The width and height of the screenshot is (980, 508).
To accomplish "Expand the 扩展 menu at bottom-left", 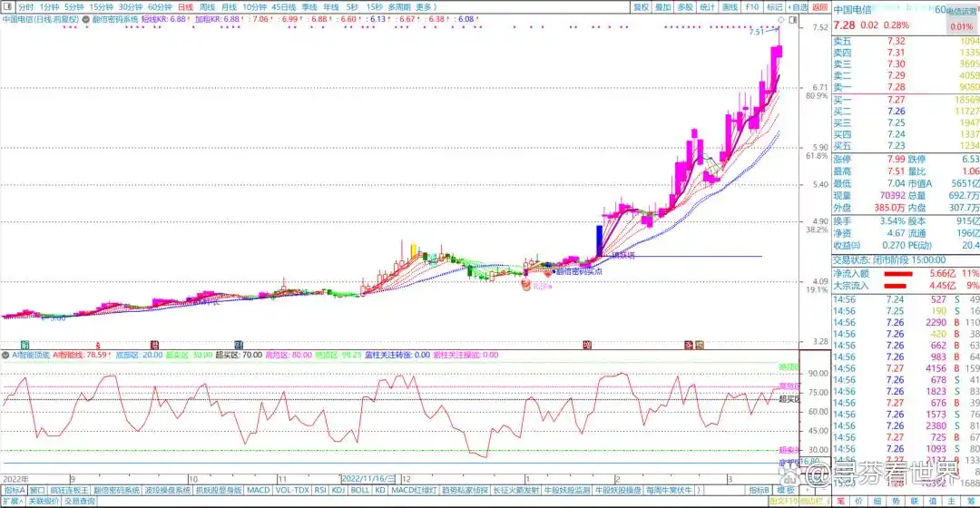I will coord(11,501).
